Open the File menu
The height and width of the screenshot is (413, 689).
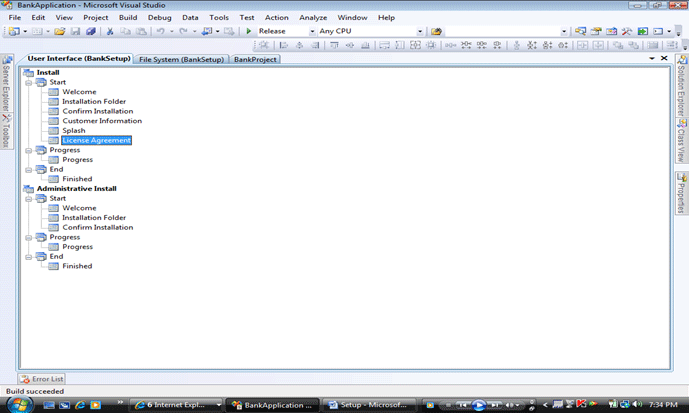15,18
